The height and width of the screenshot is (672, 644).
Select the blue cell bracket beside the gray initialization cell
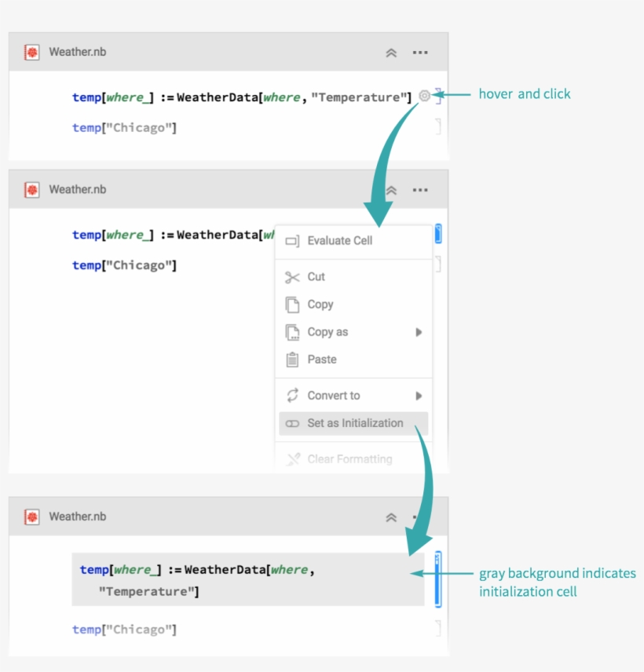coord(437,579)
